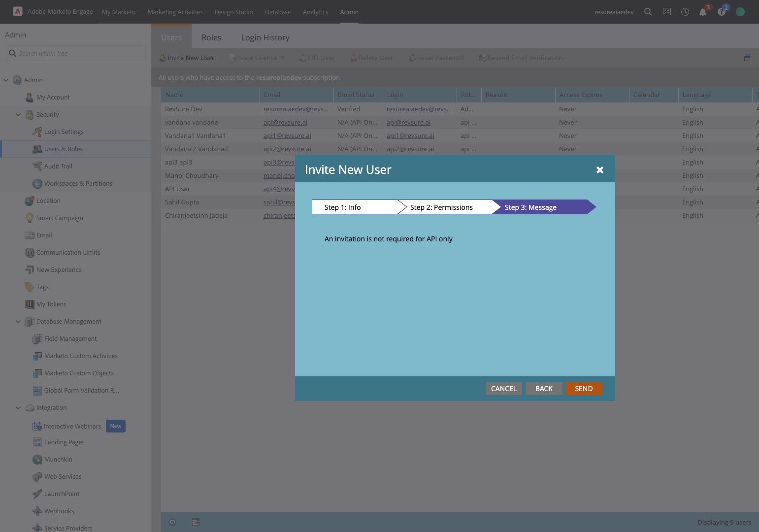Click the window icon right of the toolbar
Viewport: 759px width, 532px height.
747,58
